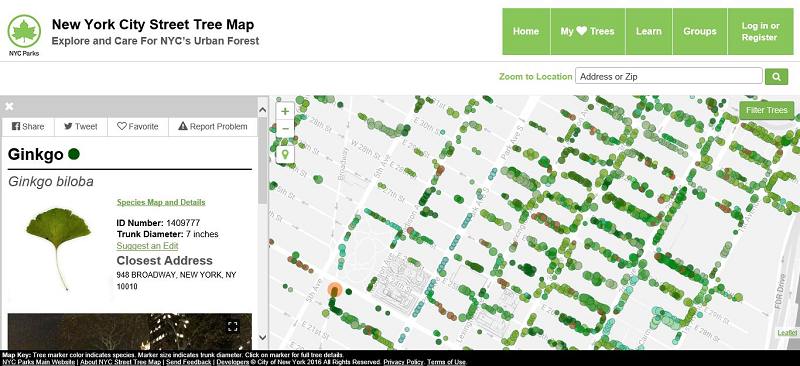Open NYC Parks Main Website link

pyautogui.click(x=39, y=362)
